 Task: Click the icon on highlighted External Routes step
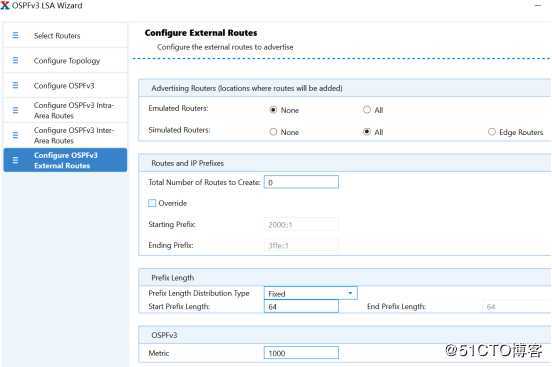(15, 160)
